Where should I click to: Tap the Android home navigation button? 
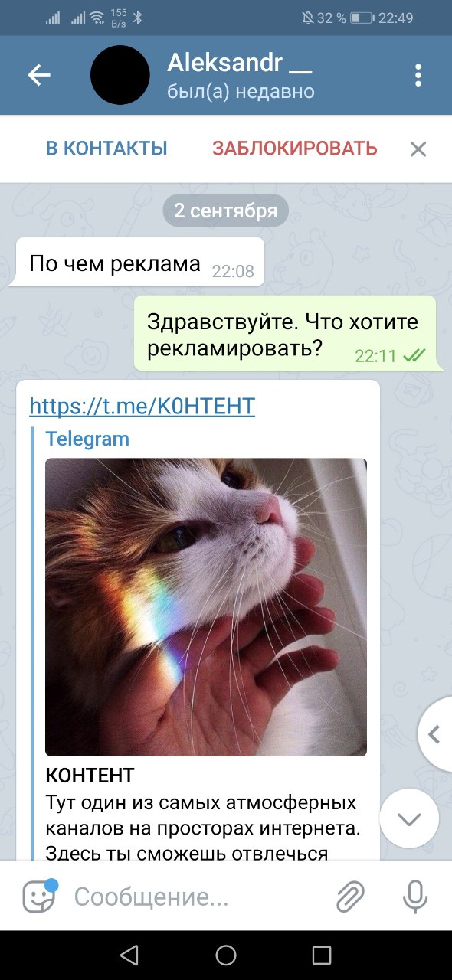[226, 954]
